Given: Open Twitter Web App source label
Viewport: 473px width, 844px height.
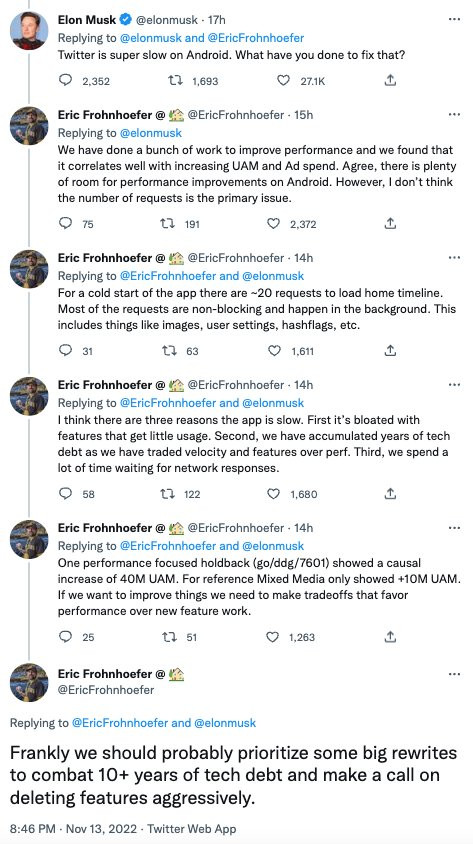Looking at the screenshot, I should click(x=192, y=828).
